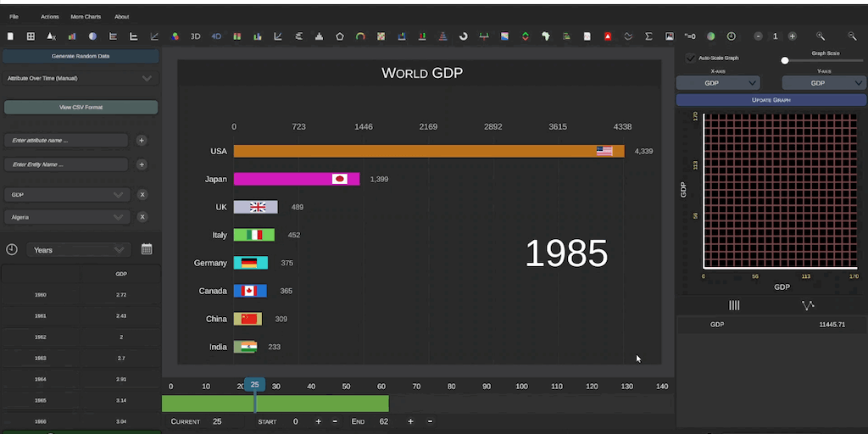Viewport: 868px width, 434px height.
Task: Open the About menu
Action: click(x=122, y=17)
